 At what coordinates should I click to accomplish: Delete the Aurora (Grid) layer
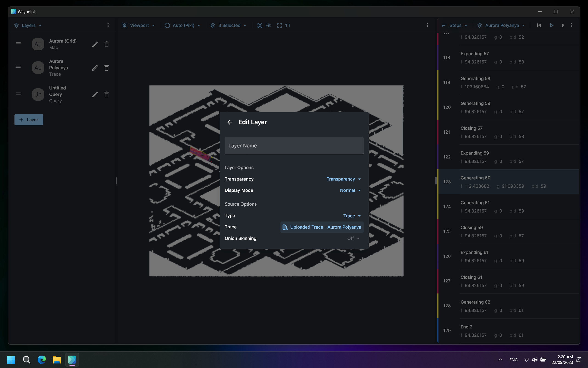106,44
